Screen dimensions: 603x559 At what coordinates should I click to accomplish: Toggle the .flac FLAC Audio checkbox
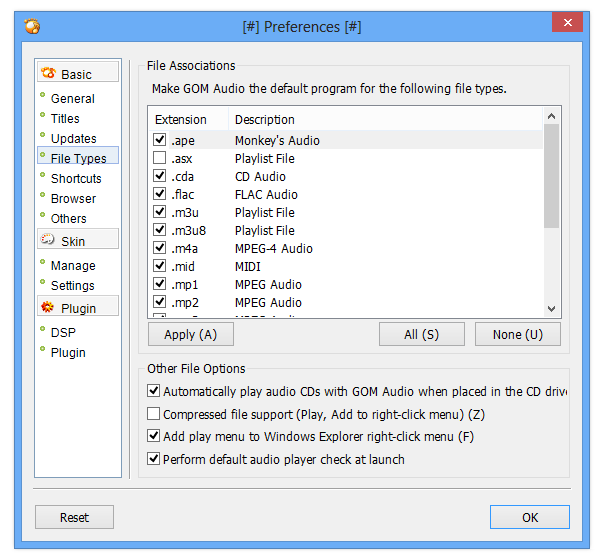(x=160, y=195)
